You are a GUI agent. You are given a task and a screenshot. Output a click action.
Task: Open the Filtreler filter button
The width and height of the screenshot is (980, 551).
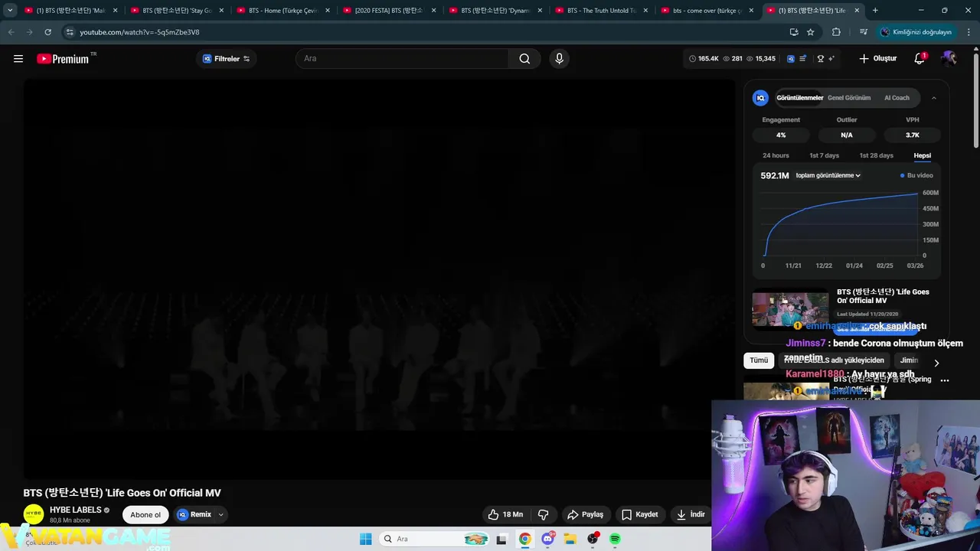[x=226, y=59]
